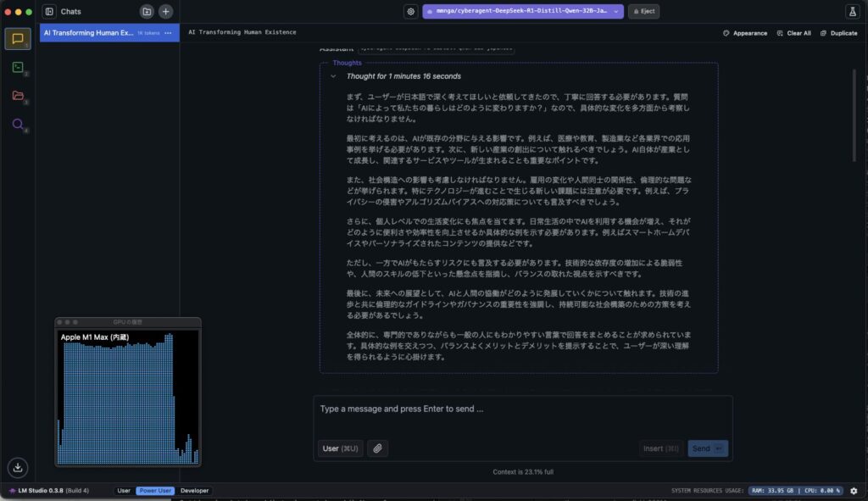Open the flask icon at top right
The width and height of the screenshot is (868, 501).
point(851,12)
